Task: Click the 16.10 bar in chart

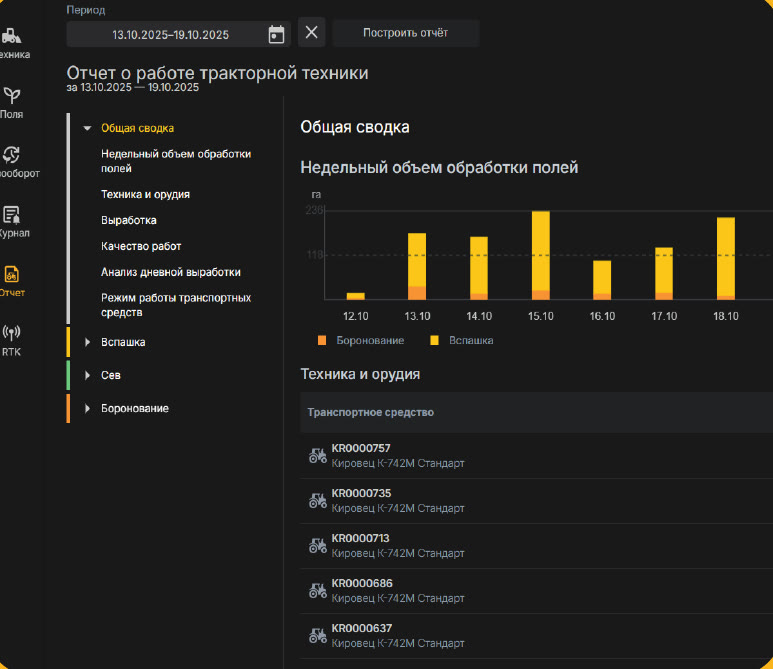Action: coord(602,280)
